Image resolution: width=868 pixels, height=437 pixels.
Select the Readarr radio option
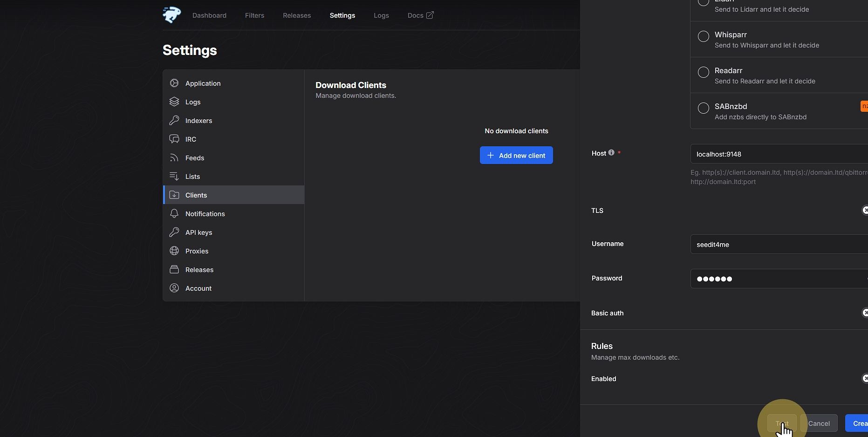704,72
